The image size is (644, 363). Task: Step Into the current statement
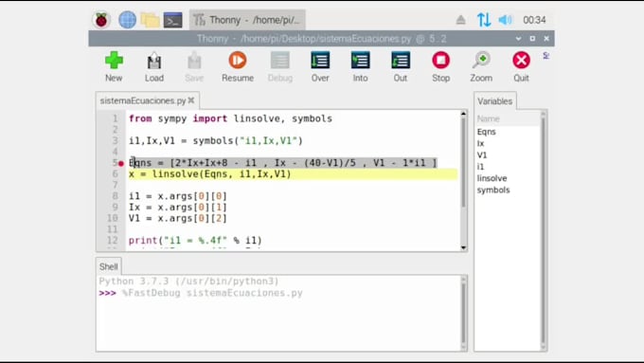point(360,61)
